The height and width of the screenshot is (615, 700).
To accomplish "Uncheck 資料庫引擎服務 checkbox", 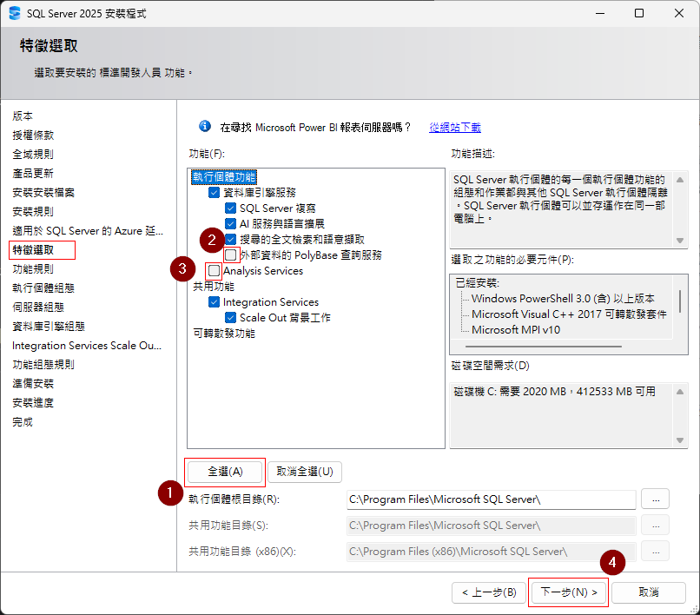I will pos(214,193).
